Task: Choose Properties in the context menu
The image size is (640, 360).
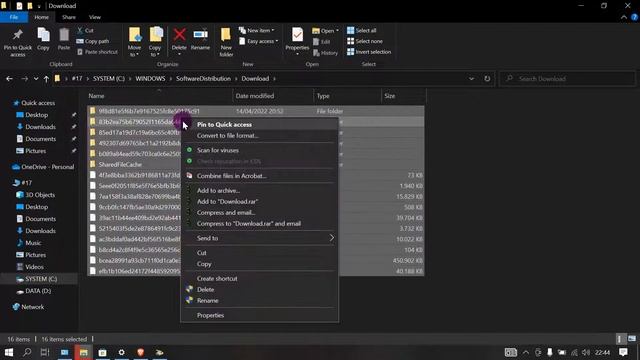Action: tap(260, 315)
